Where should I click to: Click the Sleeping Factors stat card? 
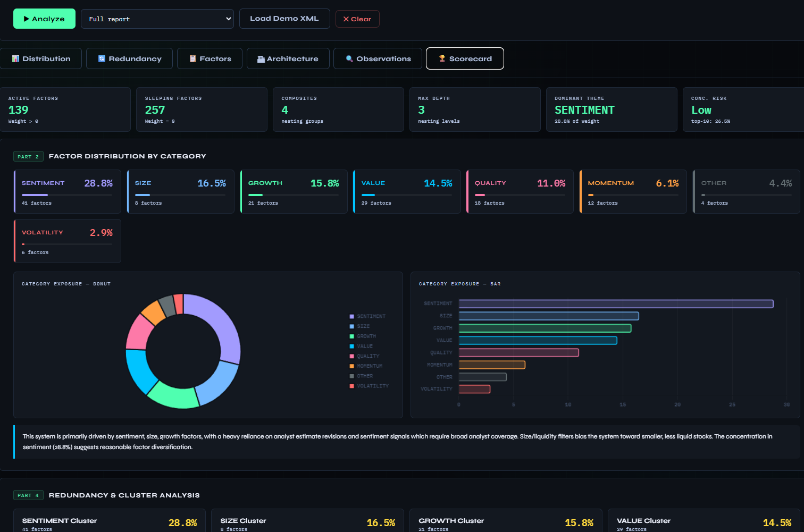point(202,109)
